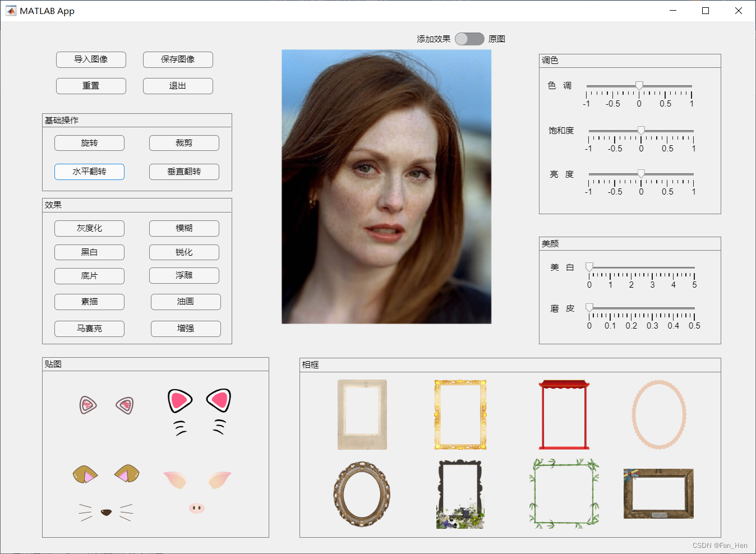Click the 亮度 brightness slider thumb
The width and height of the screenshot is (756, 554).
641,174
